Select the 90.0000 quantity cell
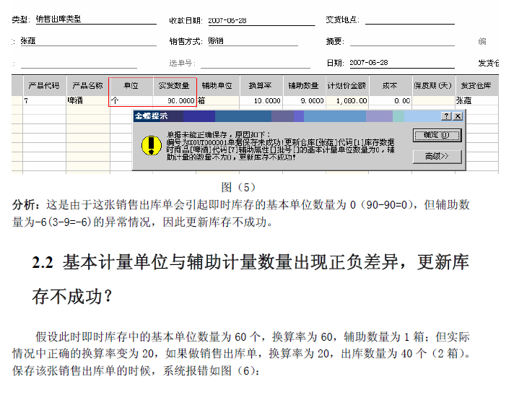 pyautogui.click(x=175, y=101)
